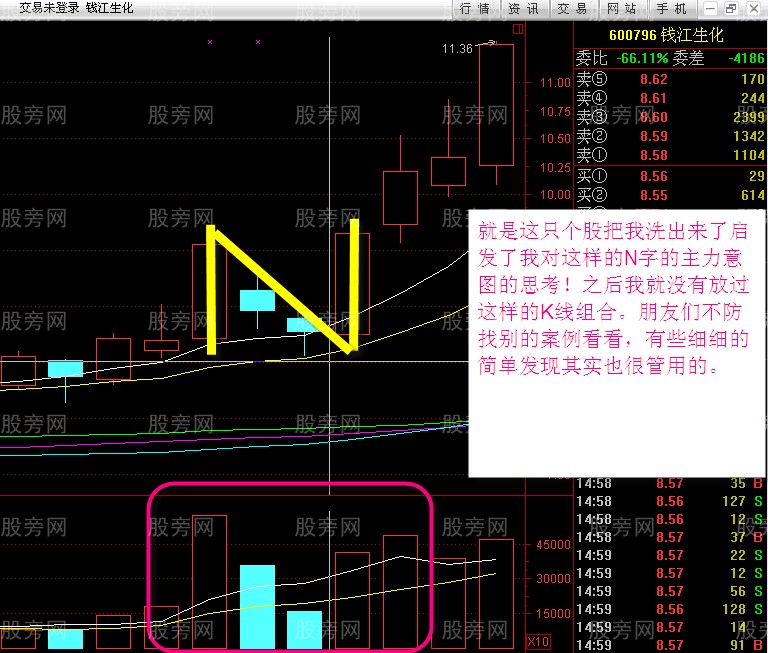Screen dimensions: 768x653
Task: Open the 资讯 menu
Action: [525, 8]
